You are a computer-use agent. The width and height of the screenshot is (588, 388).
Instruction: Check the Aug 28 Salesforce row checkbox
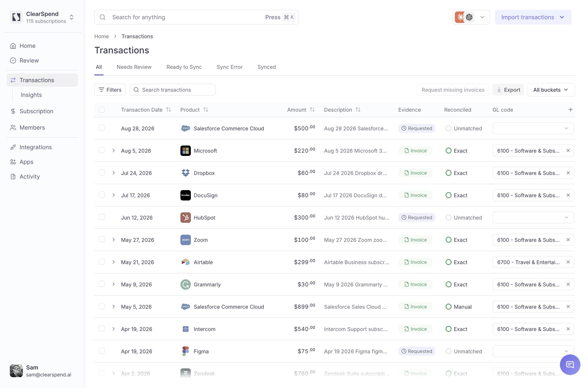(x=102, y=128)
